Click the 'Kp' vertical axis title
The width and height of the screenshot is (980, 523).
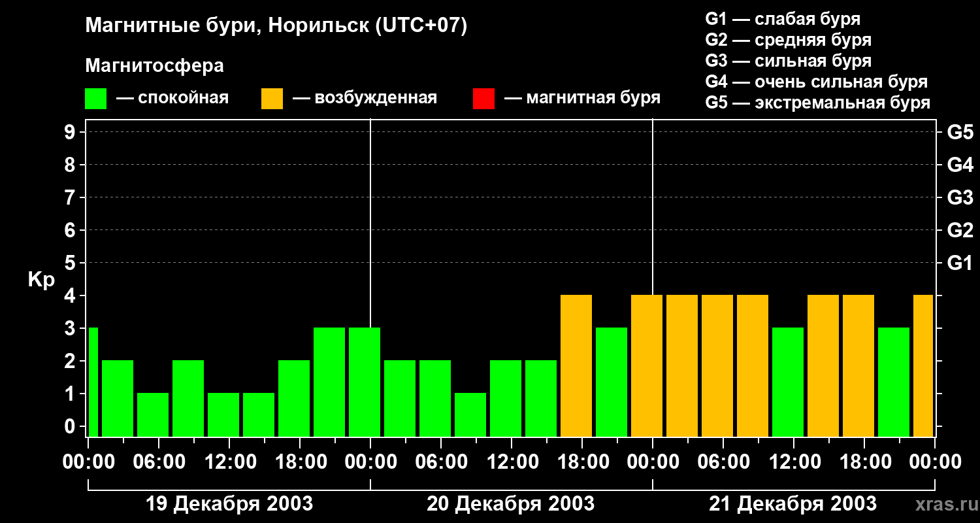(41, 280)
